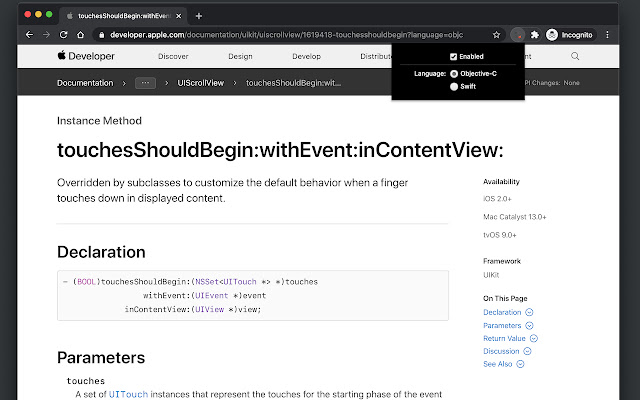Screen dimensions: 640x400
Task: Expand the collapsed breadcrumb ellipsis button
Action: click(145, 83)
